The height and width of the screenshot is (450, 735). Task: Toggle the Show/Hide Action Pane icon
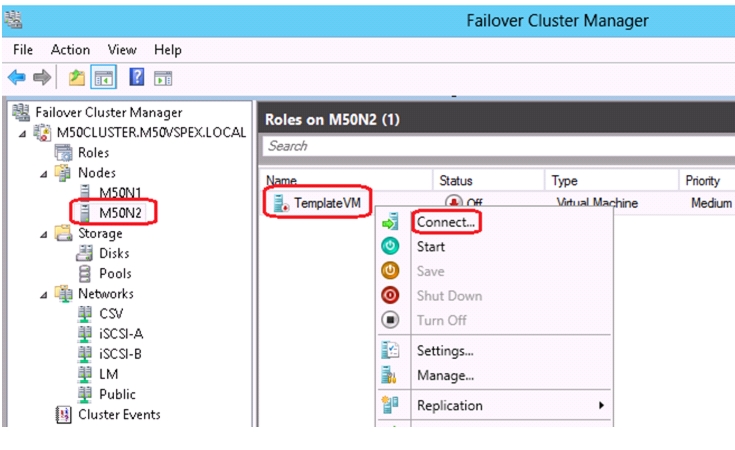click(163, 78)
